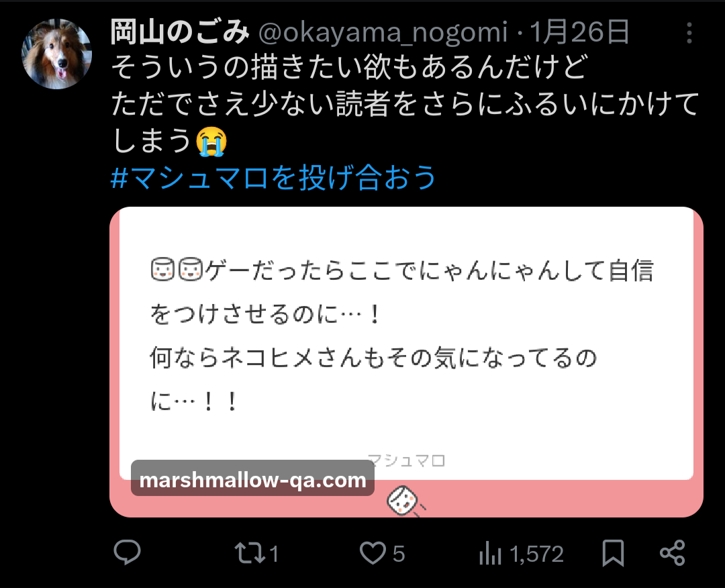This screenshot has width=725, height=588.
Task: Open the reply speech bubble icon
Action: 127,552
